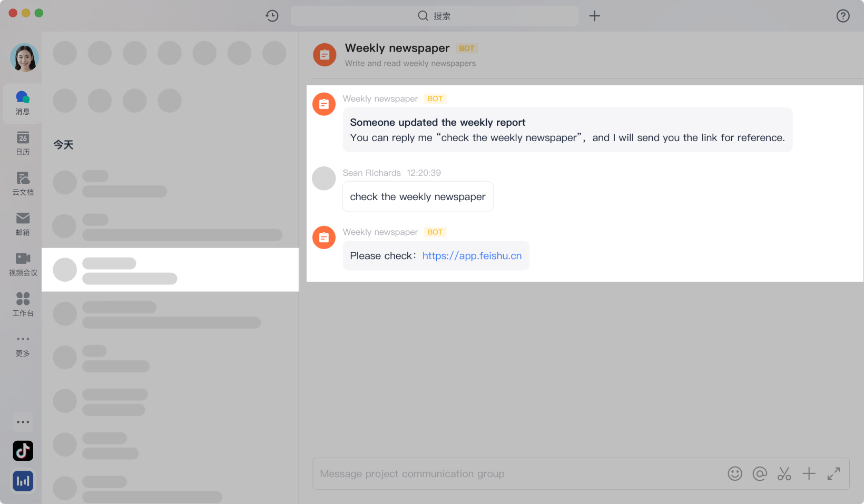This screenshot has width=864, height=504.
Task: Open the 邮箱 mail section
Action: (x=23, y=224)
